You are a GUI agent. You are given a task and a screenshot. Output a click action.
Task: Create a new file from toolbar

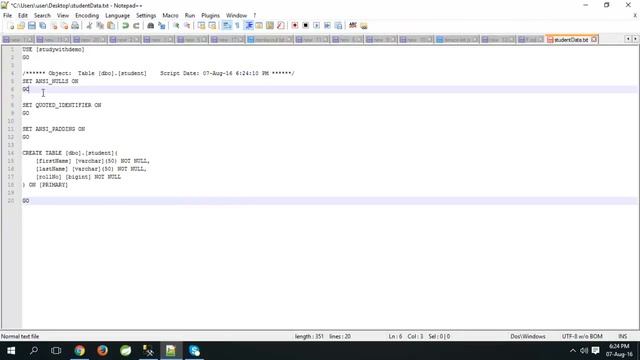pyautogui.click(x=11, y=26)
